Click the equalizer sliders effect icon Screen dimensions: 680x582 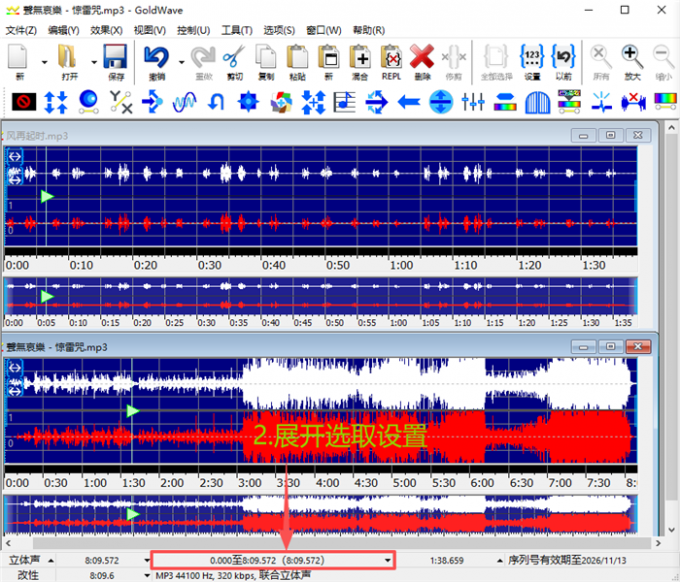click(473, 101)
